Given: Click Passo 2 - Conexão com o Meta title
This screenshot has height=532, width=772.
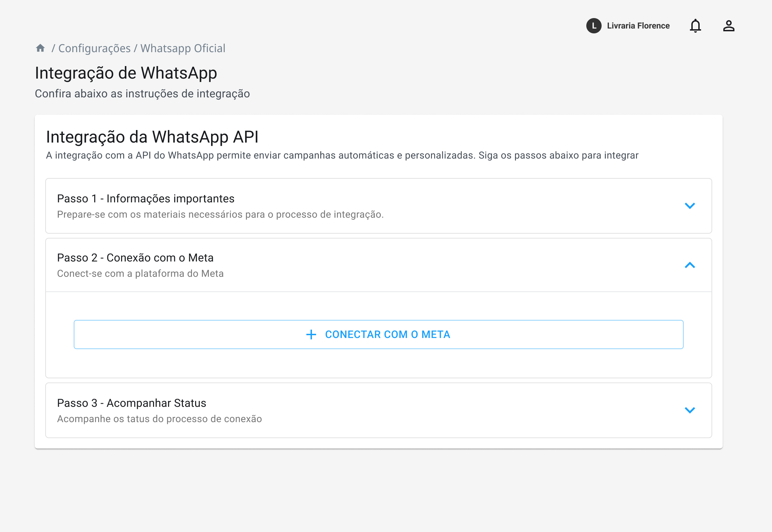Looking at the screenshot, I should pyautogui.click(x=135, y=258).
